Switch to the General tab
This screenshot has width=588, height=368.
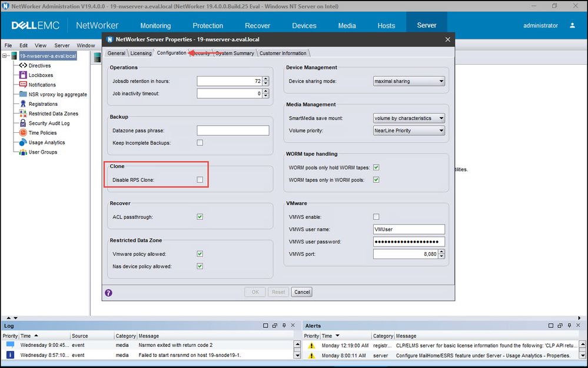(x=117, y=53)
